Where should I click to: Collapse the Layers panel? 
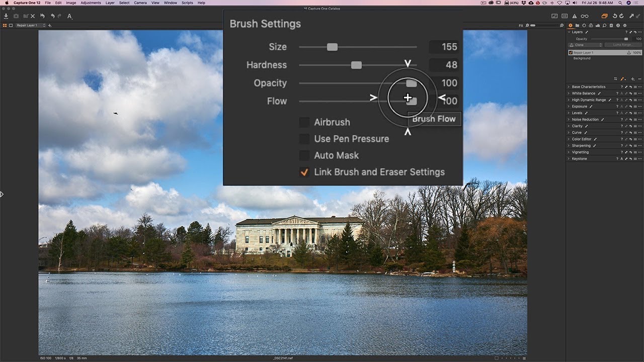[569, 32]
